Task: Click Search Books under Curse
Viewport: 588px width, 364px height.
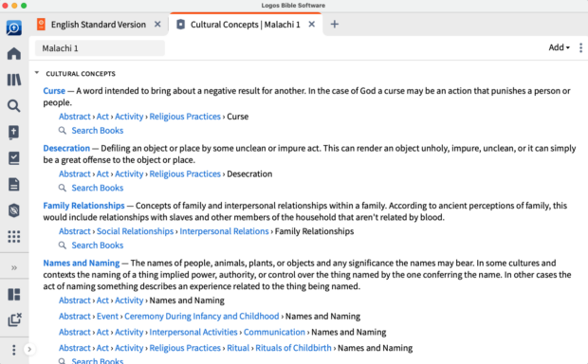Action: coord(98,131)
